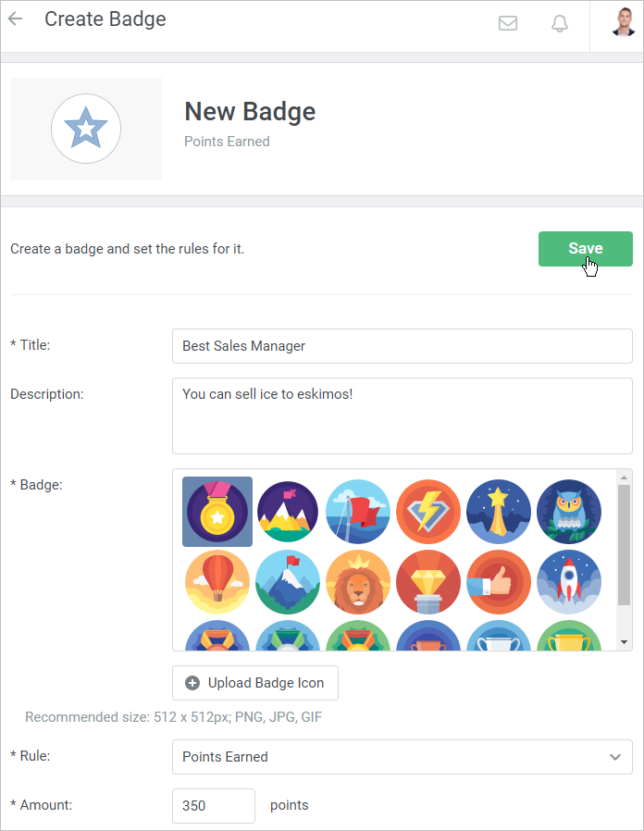The height and width of the screenshot is (831, 644).
Task: Pick the hot air balloon badge icon
Action: click(217, 581)
